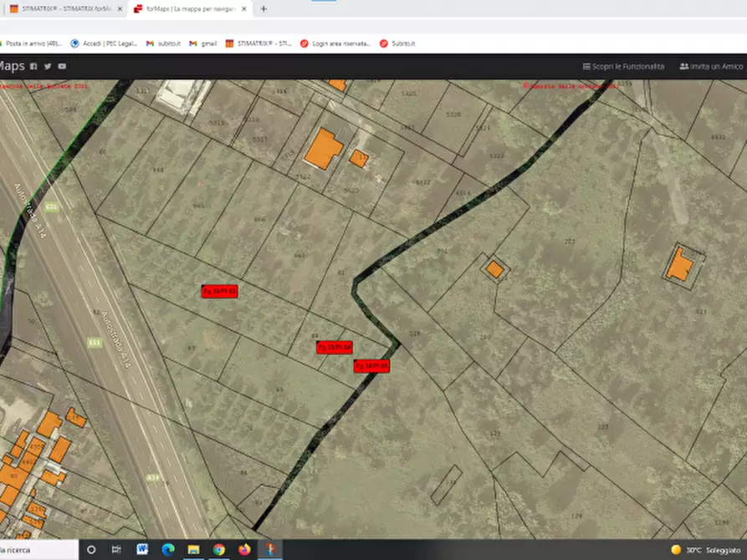Open the forMaps YouTube icon
Viewport: 747px width, 560px height.
(62, 66)
